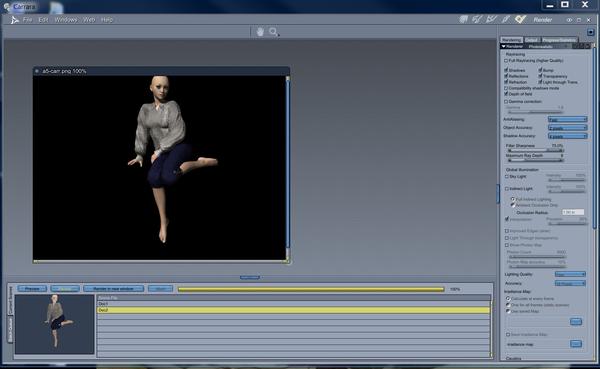
Task: Click the Carrara logo arrow icon
Action: 14,20
